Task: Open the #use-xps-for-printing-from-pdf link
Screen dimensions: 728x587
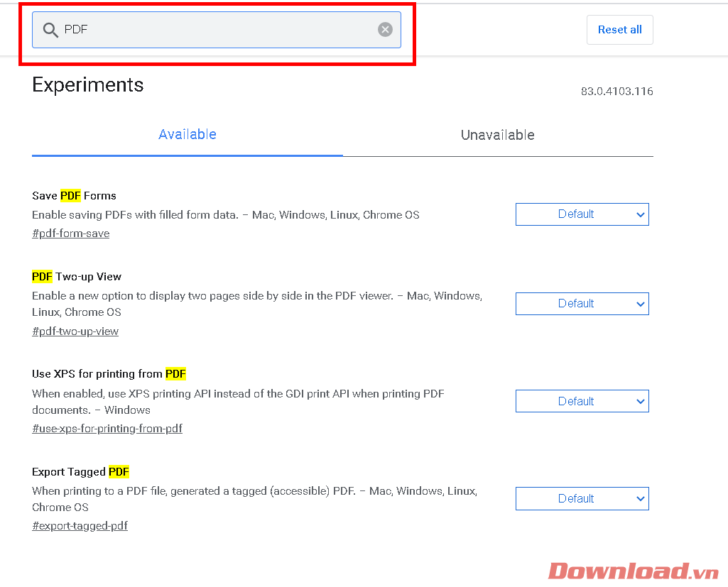Action: click(x=107, y=428)
